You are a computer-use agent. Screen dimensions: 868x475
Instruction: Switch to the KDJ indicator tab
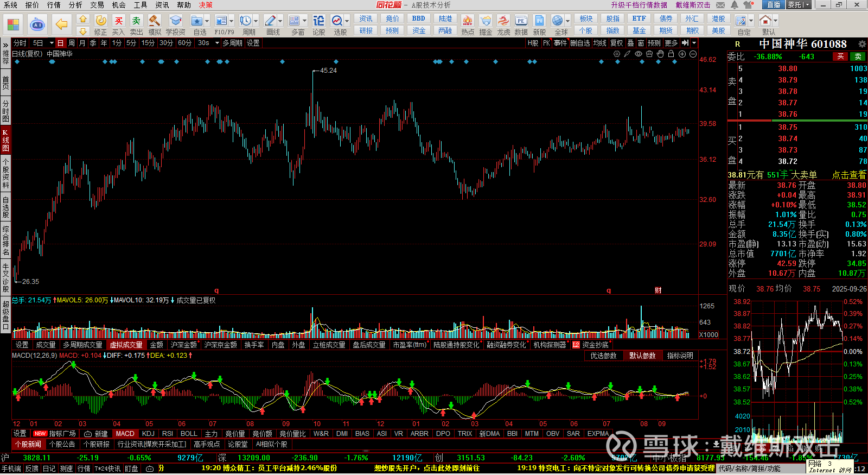tap(148, 434)
